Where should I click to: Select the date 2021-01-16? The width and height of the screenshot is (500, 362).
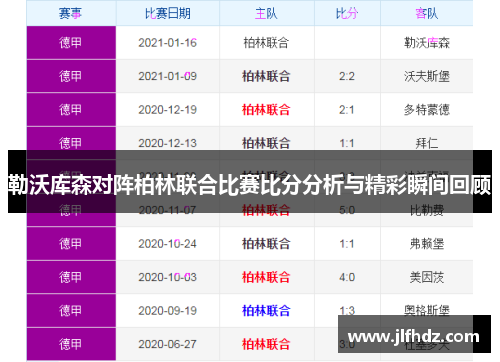168,43
